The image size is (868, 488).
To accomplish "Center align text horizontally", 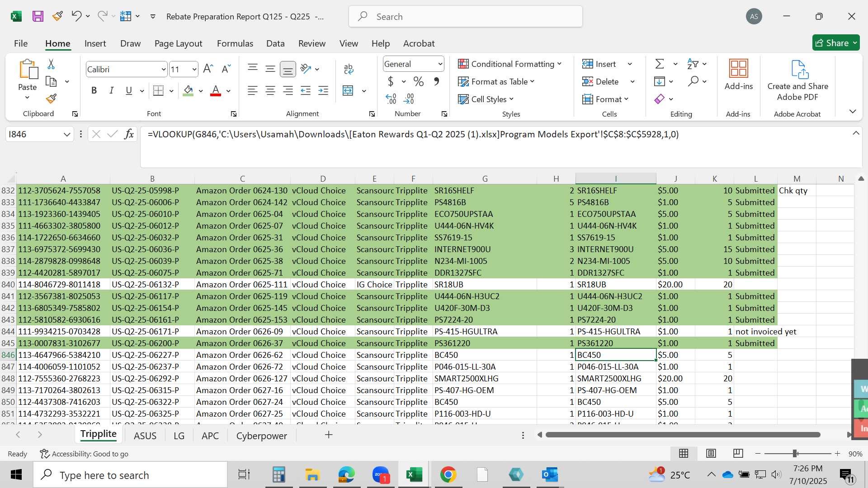I will [270, 91].
